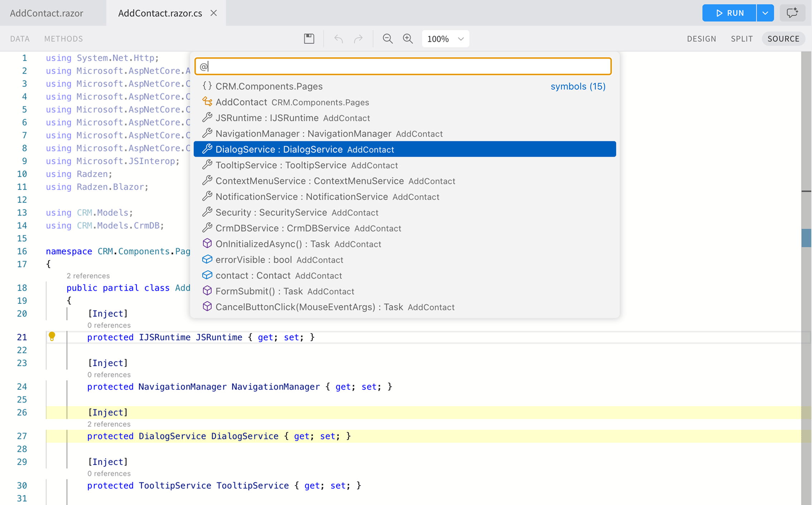This screenshot has width=812, height=505.
Task: Click the symbols (15) link
Action: [x=577, y=86]
